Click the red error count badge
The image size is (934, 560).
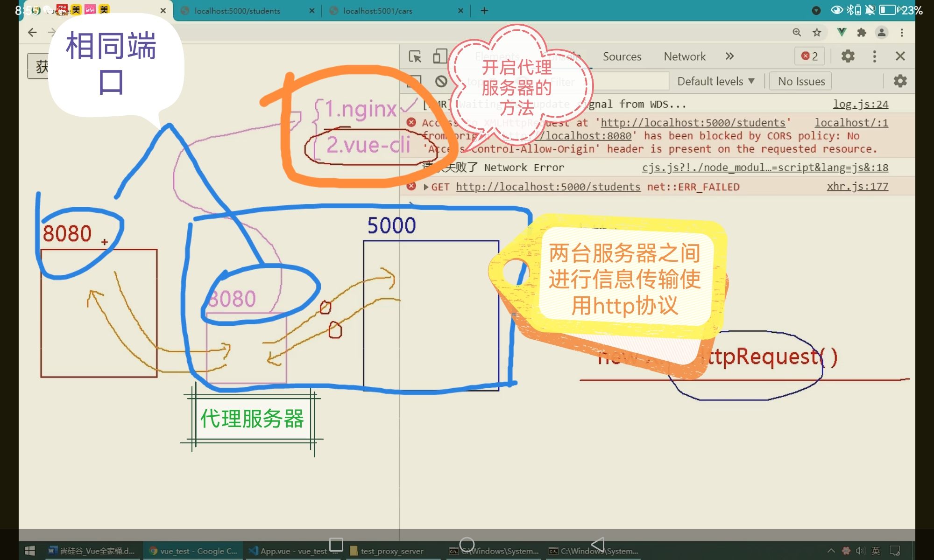tap(809, 56)
